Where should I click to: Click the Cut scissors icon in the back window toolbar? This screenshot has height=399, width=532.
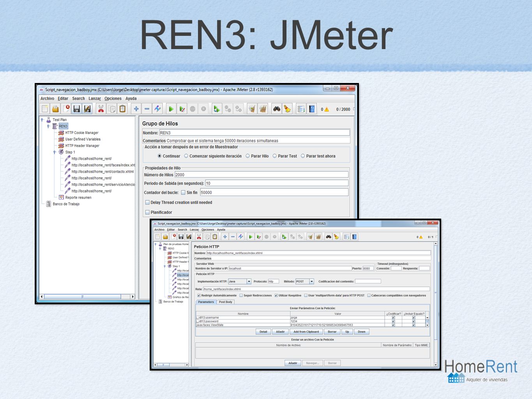pos(101,109)
